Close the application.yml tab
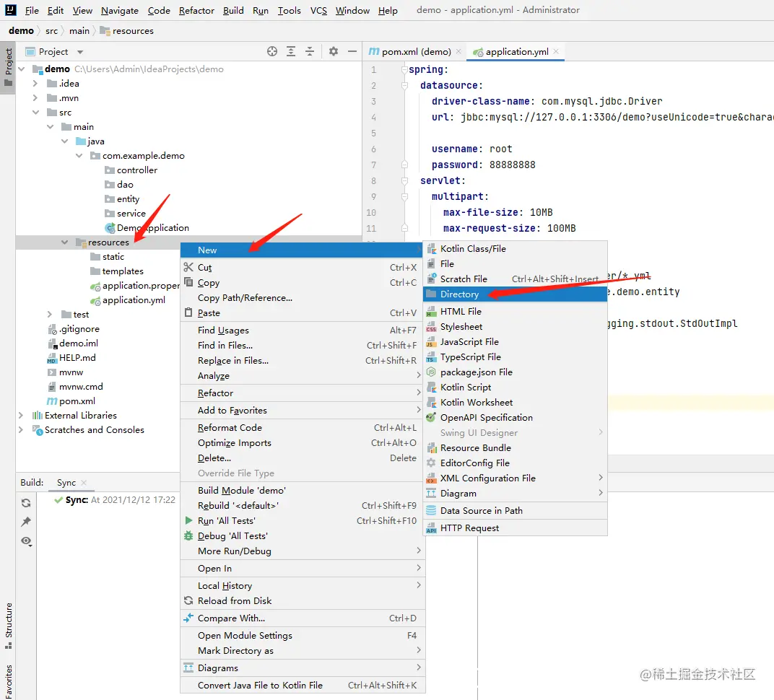This screenshot has height=700, width=774. (x=556, y=51)
